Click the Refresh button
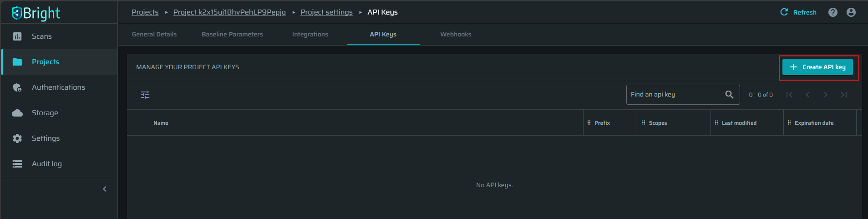 coord(799,12)
